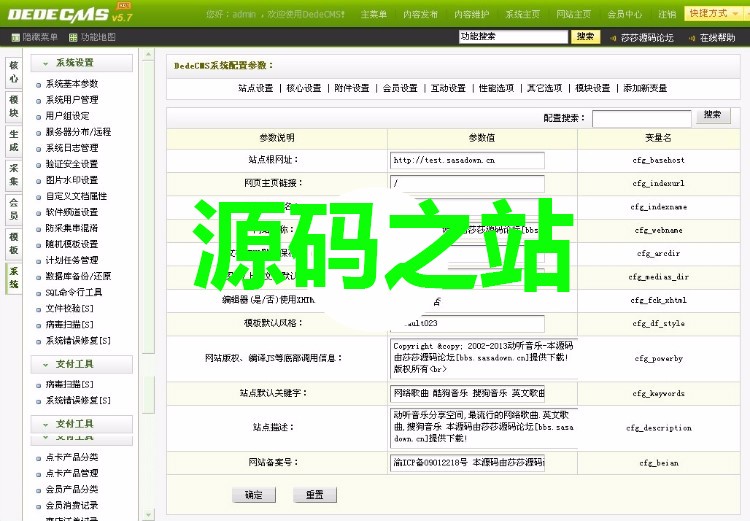Open the 在线帮助 link
The width and height of the screenshot is (750, 521).
717,38
